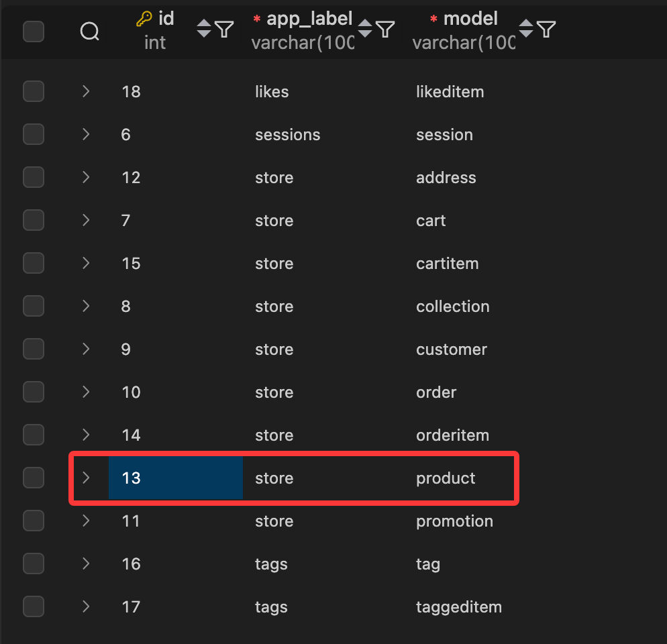Check the row for store collection

[x=33, y=307]
